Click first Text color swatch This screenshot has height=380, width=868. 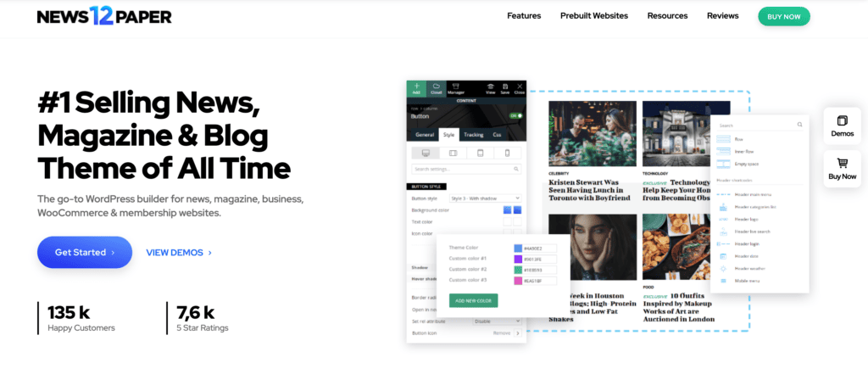tap(507, 221)
